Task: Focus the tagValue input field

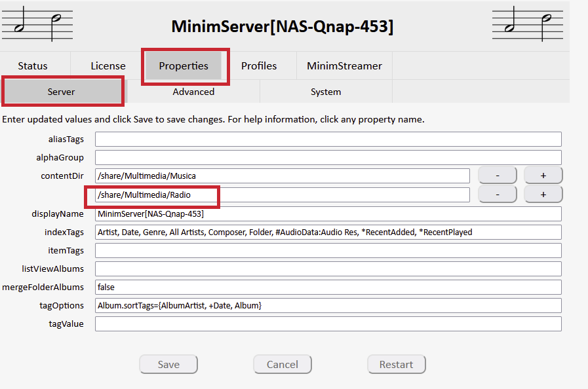Action: point(328,324)
